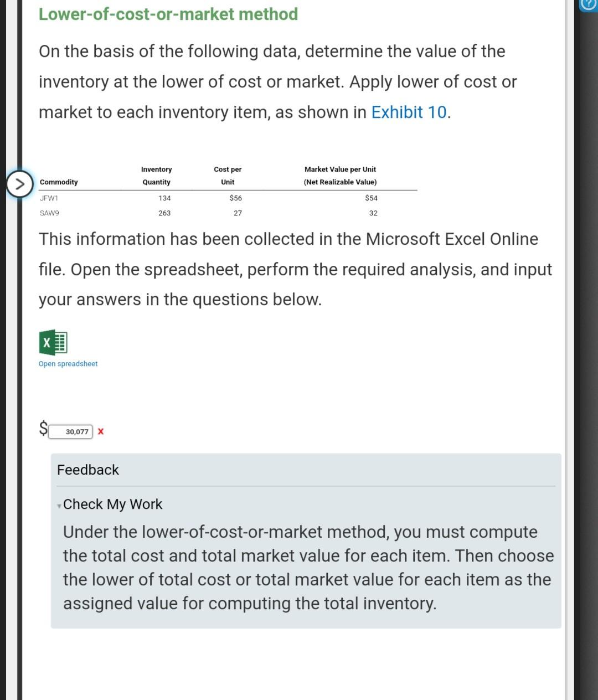Viewport: 598px width, 700px height.
Task: Click the red X beside the answer box
Action: [x=100, y=431]
